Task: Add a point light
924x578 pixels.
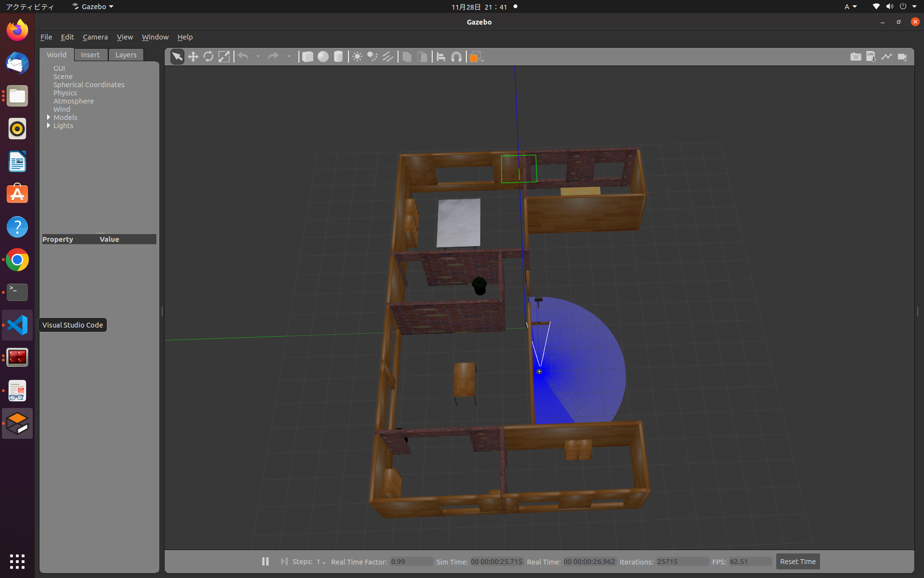Action: 357,57
